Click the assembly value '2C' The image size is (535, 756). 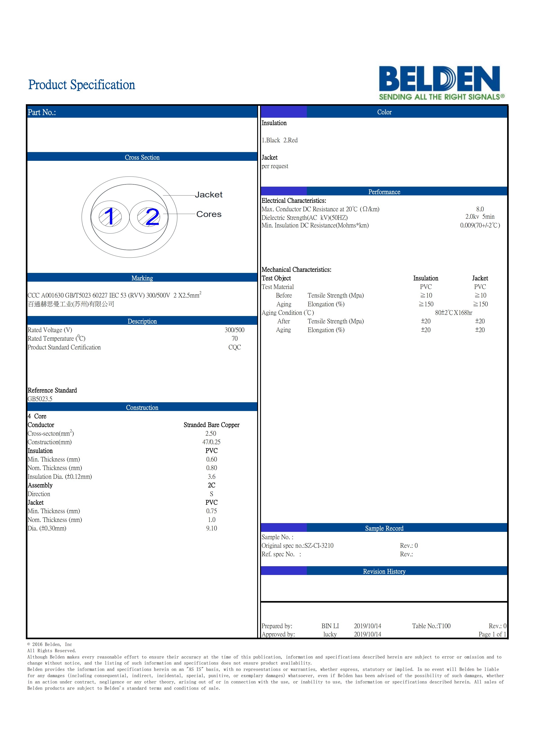click(212, 485)
